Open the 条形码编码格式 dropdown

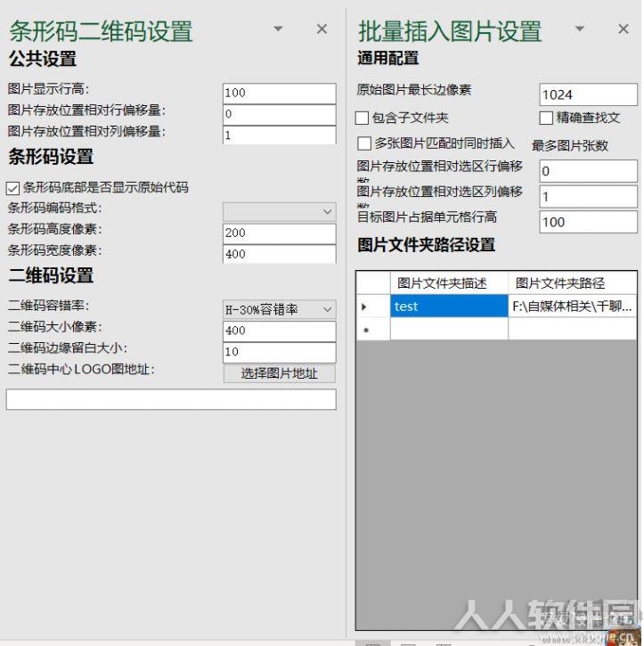coord(279,212)
